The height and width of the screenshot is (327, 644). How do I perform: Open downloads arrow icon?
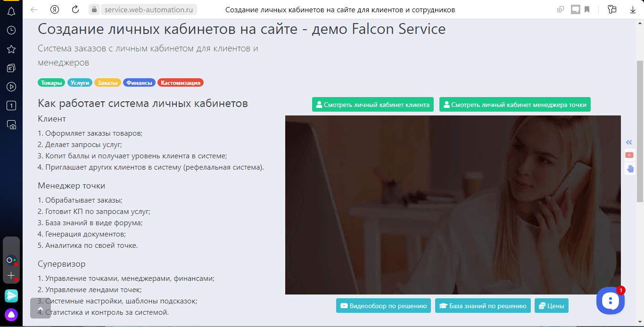pos(633,9)
